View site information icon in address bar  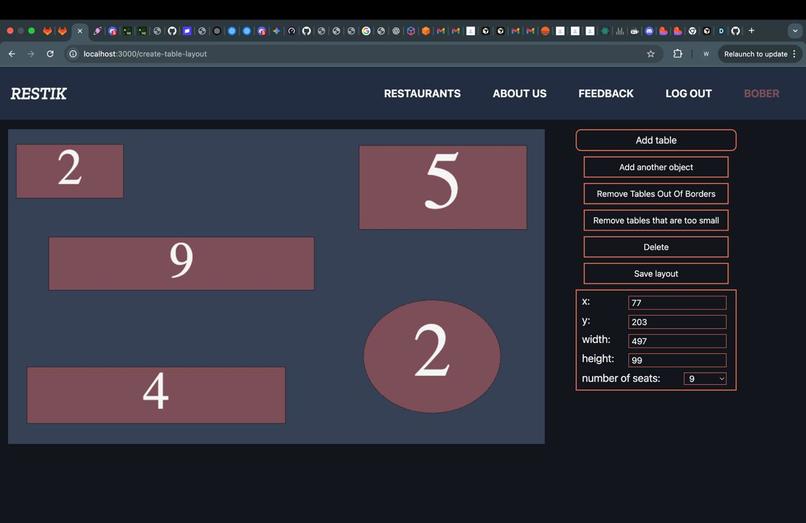[73, 53]
